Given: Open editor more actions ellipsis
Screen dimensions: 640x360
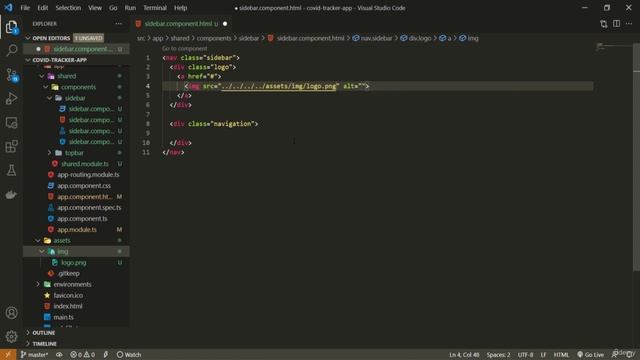Looking at the screenshot, I should (629, 24).
